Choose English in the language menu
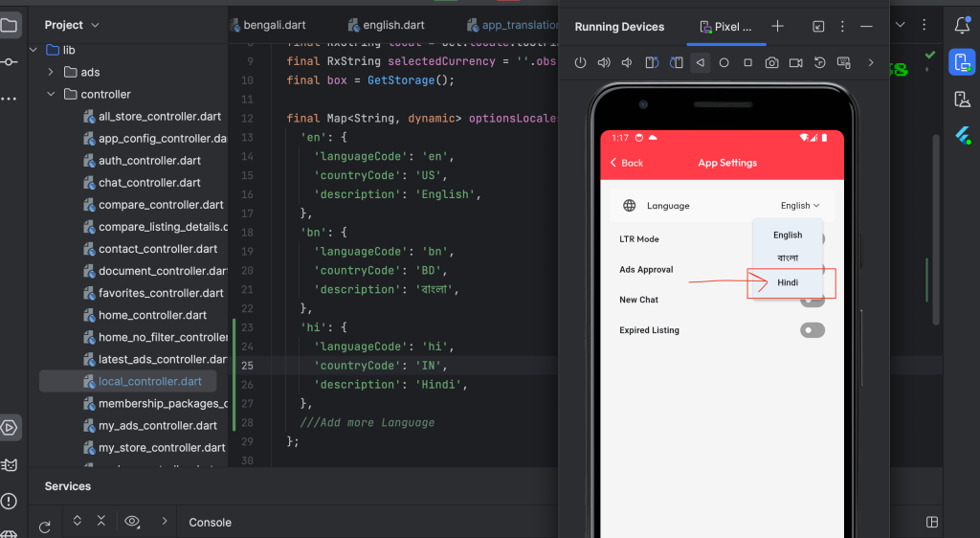Screen dimensions: 980x538 pyautogui.click(x=788, y=235)
